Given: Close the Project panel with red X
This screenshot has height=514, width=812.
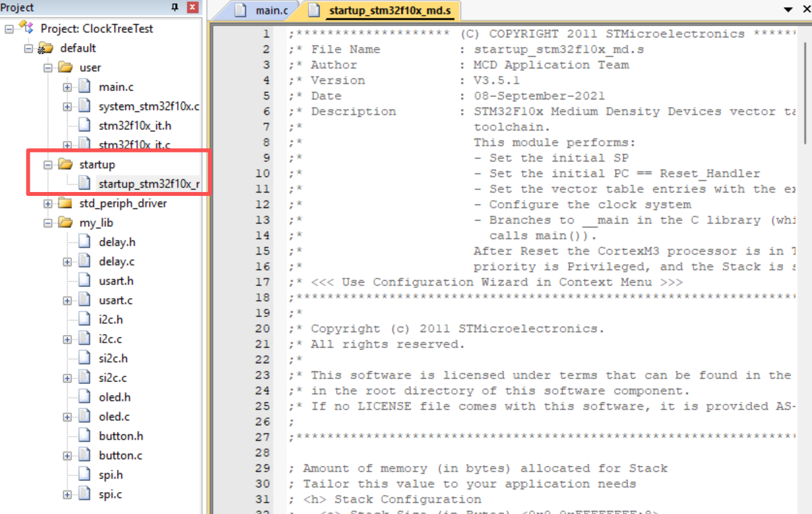Looking at the screenshot, I should pyautogui.click(x=193, y=8).
